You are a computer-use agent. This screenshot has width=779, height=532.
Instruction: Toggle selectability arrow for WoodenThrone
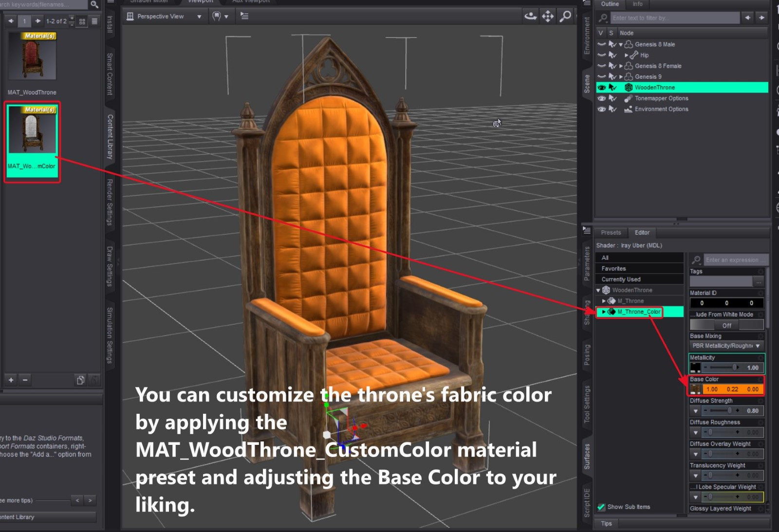pos(613,88)
